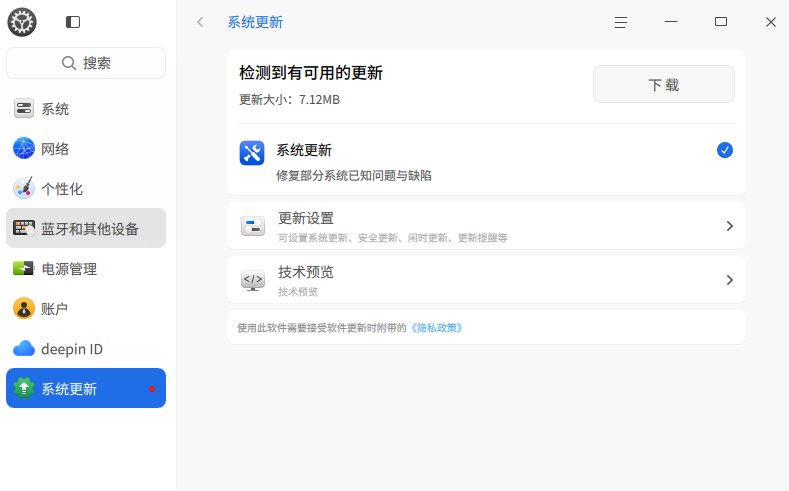Click 更新大小：7.12MB text
The width and height of the screenshot is (789, 491).
(289, 100)
